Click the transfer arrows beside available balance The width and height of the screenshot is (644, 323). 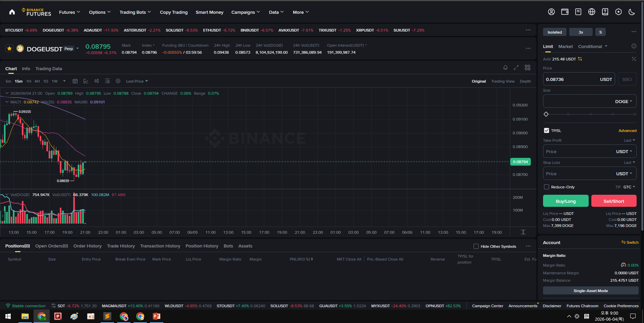tap(580, 59)
